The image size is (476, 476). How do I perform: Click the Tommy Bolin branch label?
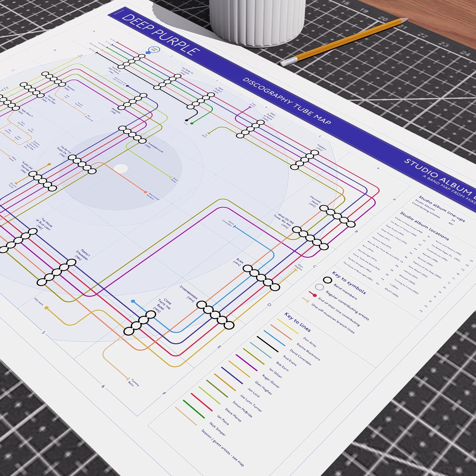134,383
